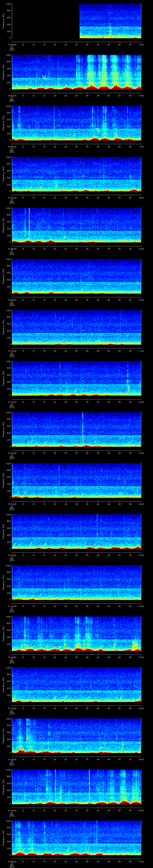The height and width of the screenshot is (868, 153).
Task: Click the spectrogram panel starting at 15:04:00
Action: pyautogui.click(x=77, y=21)
